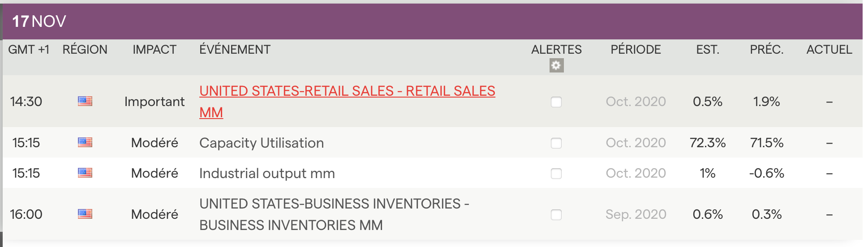
Task: Click the 17 NOV date header
Action: (39, 21)
